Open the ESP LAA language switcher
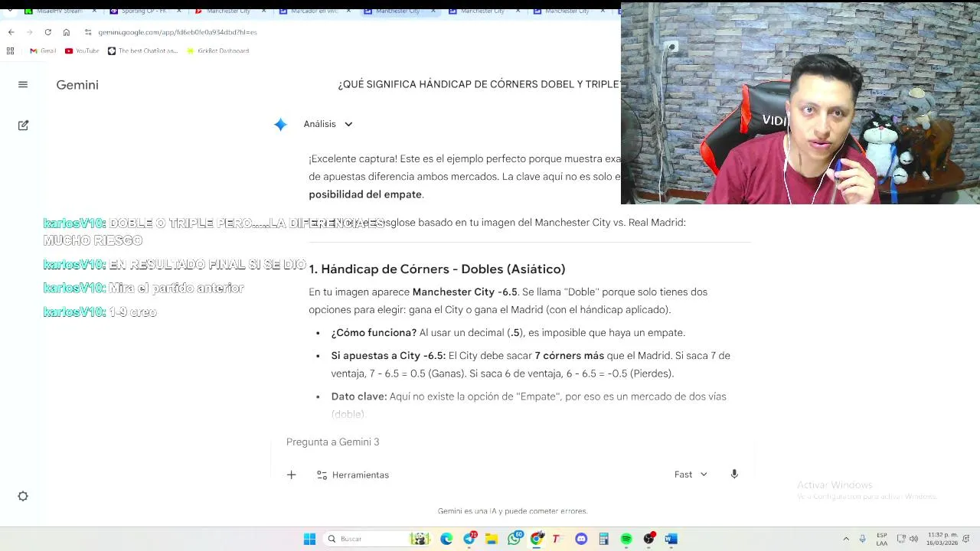The width and height of the screenshot is (980, 551). pos(882,539)
